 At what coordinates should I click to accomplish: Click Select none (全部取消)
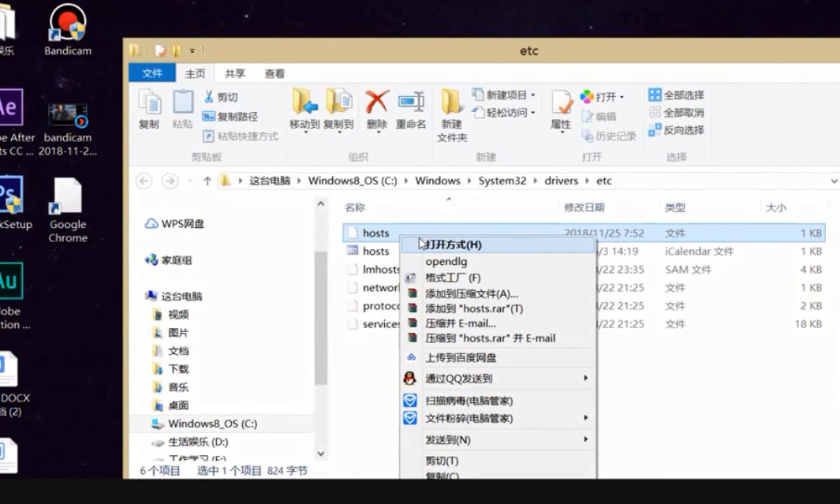(676, 113)
